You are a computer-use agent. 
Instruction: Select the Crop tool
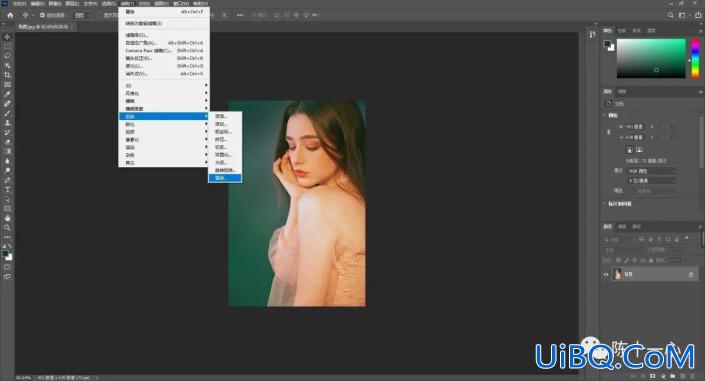point(7,75)
